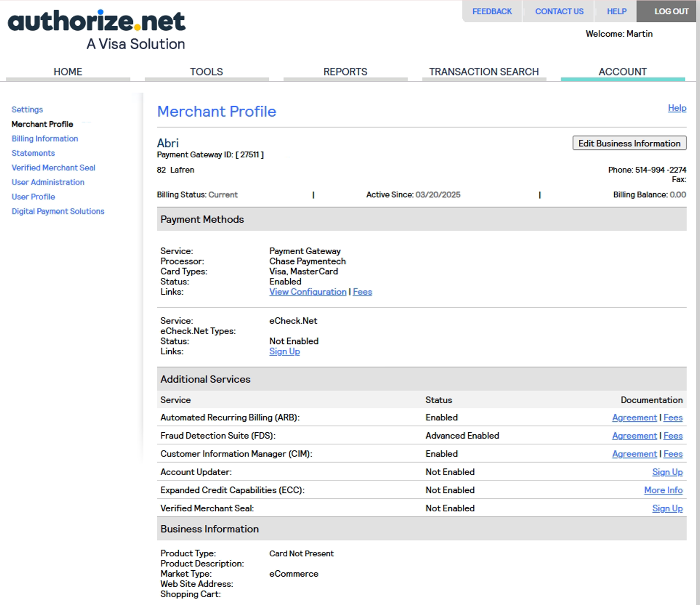
Task: Open the HOME tab
Action: (68, 71)
